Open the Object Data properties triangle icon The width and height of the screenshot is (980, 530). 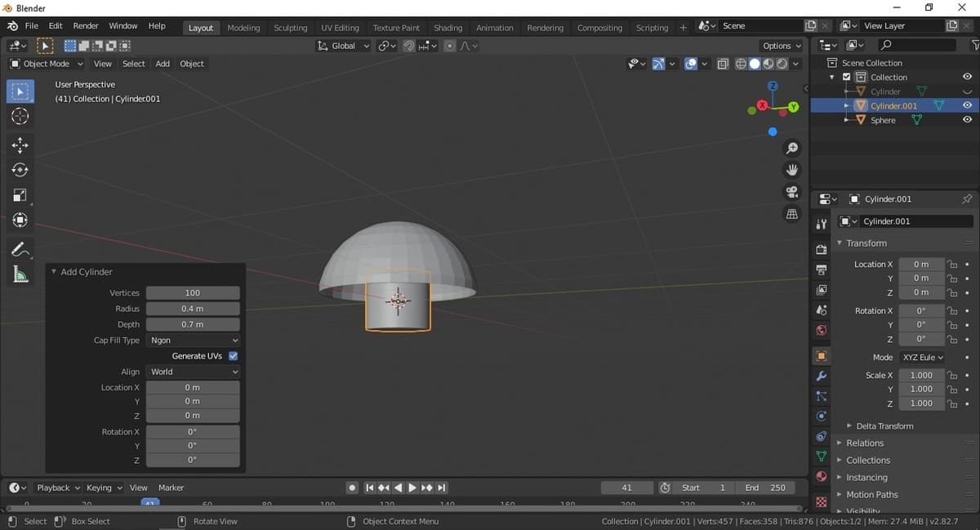point(822,457)
